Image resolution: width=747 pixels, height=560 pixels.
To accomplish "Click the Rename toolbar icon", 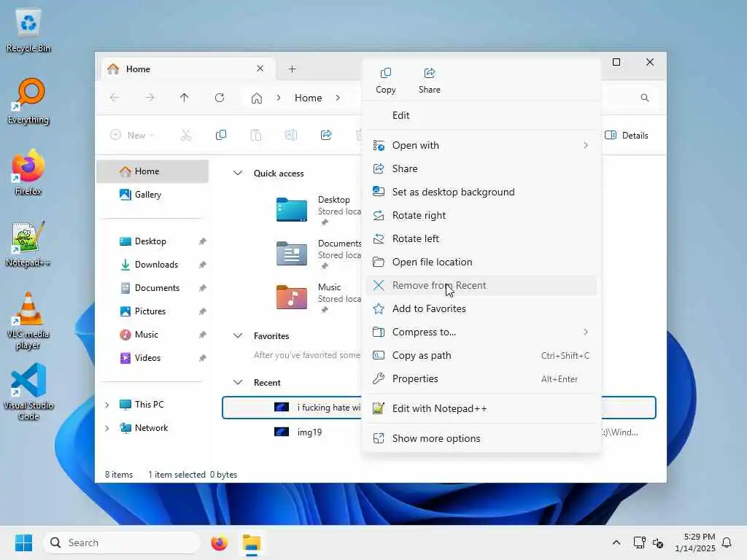I will coord(291,135).
